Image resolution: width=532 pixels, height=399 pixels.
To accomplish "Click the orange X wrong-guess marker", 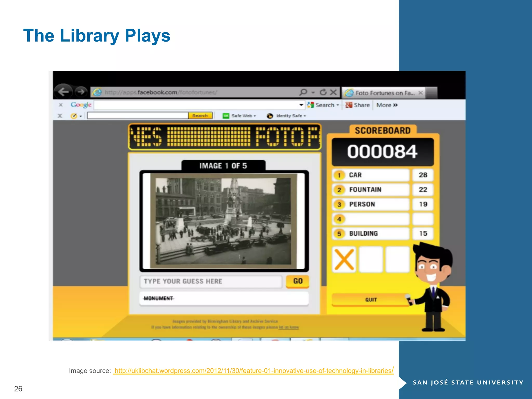I will coord(344,260).
